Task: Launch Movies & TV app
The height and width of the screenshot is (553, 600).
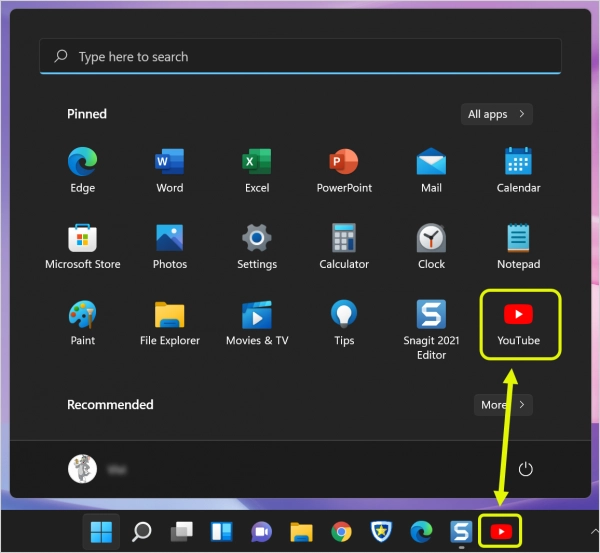Action: coord(257,323)
